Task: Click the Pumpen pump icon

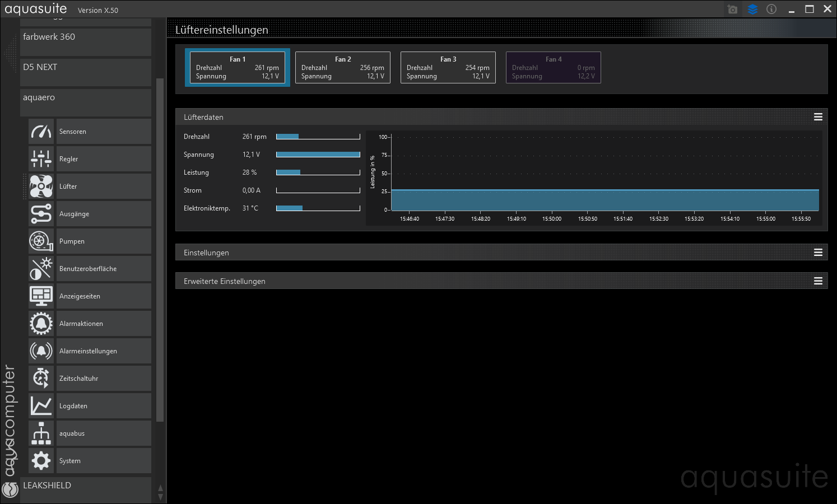Action: click(x=41, y=241)
